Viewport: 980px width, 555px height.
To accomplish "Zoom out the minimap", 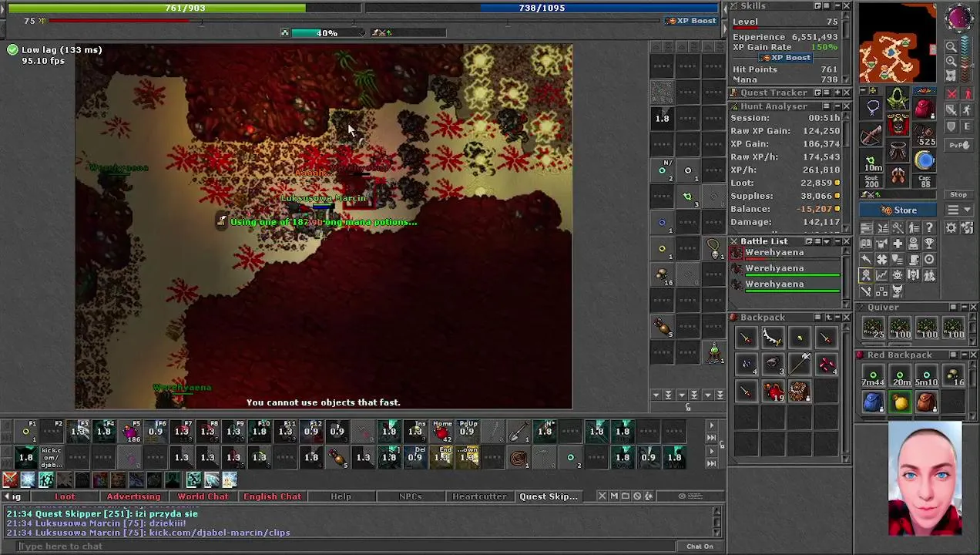I will coord(951,46).
